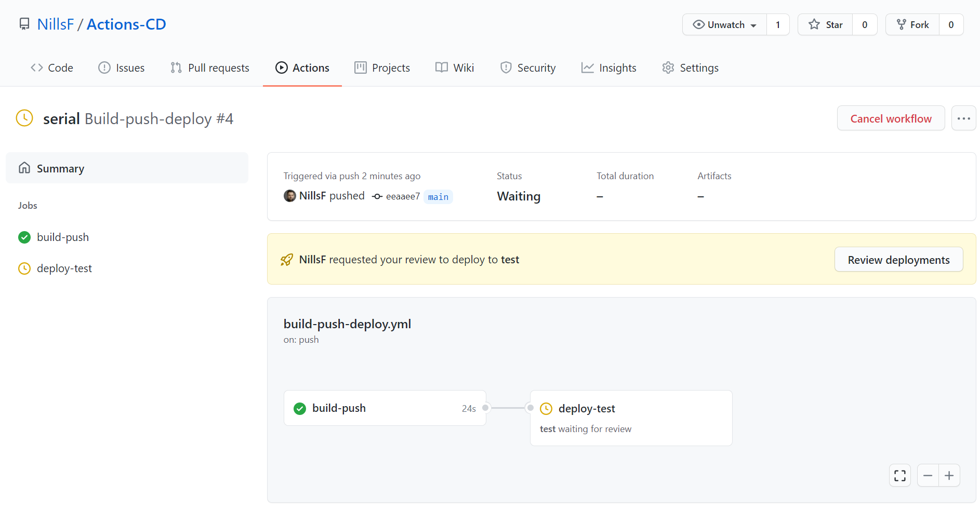Viewport: 980px width, 510px height.
Task: Click the main branch label
Action: coord(438,196)
